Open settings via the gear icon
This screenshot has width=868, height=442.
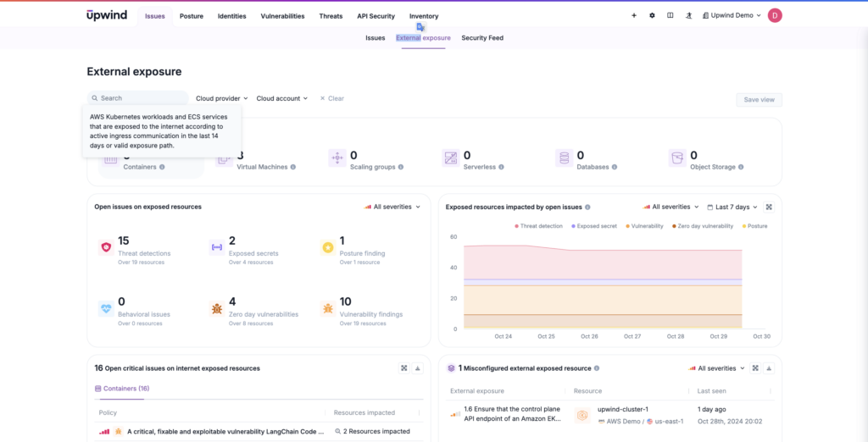coord(652,15)
